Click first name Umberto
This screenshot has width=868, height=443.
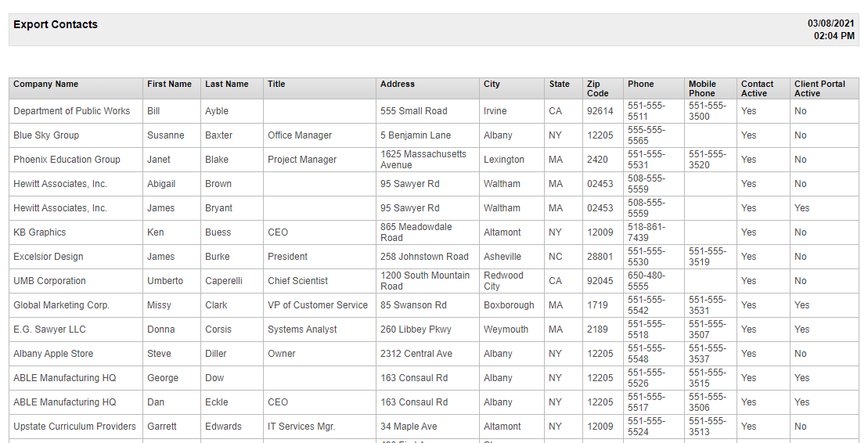[x=165, y=281]
